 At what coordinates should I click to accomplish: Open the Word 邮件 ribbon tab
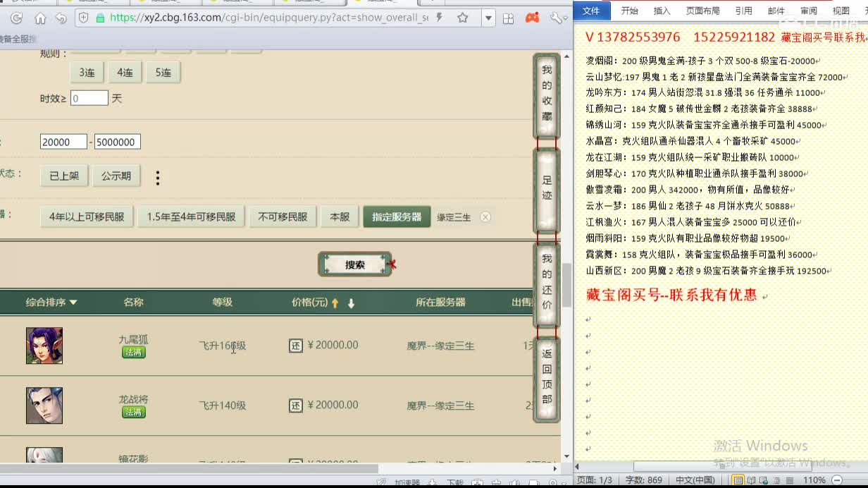pos(776,11)
